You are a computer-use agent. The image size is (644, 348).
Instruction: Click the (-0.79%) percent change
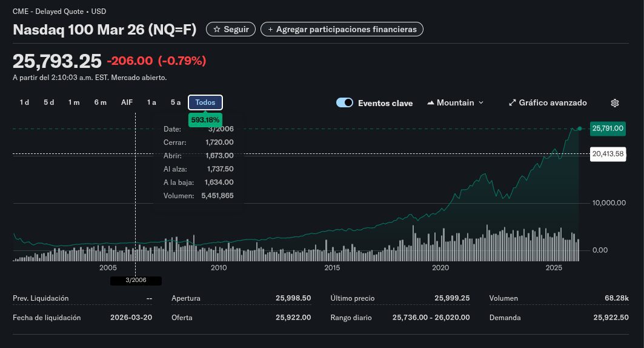coord(182,61)
